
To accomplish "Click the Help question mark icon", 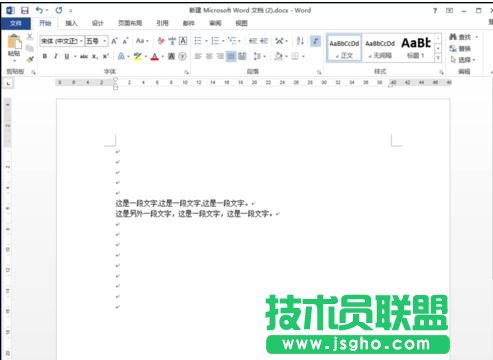I will (435, 11).
